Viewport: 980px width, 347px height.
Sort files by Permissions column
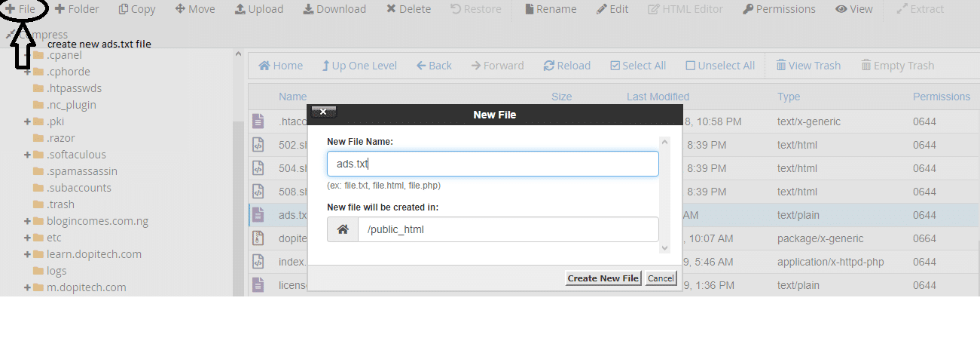pyautogui.click(x=942, y=97)
